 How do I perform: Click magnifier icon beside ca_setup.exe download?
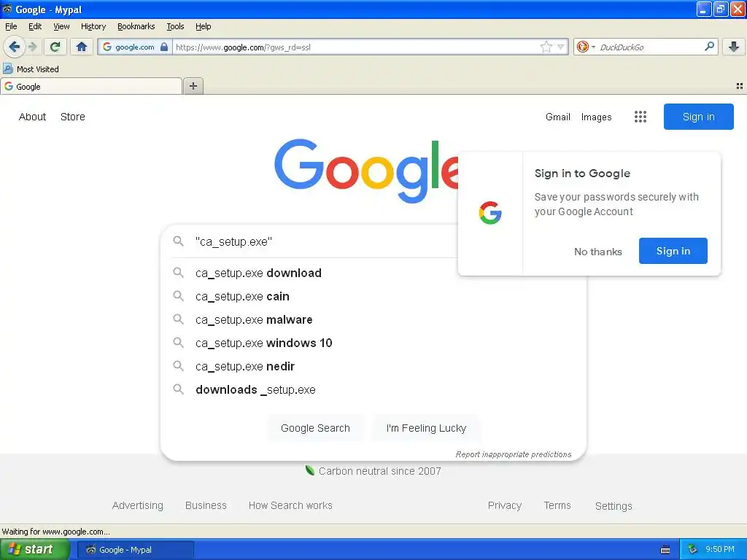pyautogui.click(x=178, y=273)
